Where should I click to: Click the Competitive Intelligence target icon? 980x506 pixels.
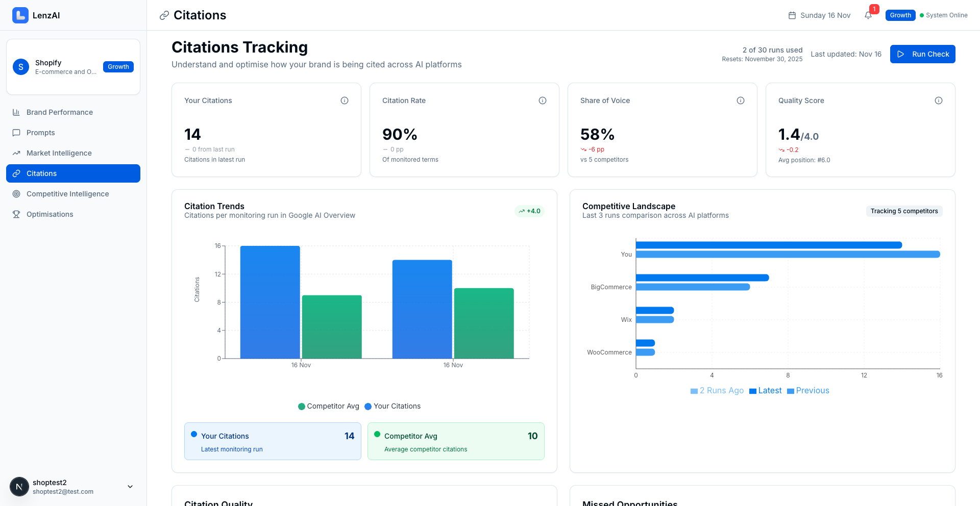coord(17,194)
